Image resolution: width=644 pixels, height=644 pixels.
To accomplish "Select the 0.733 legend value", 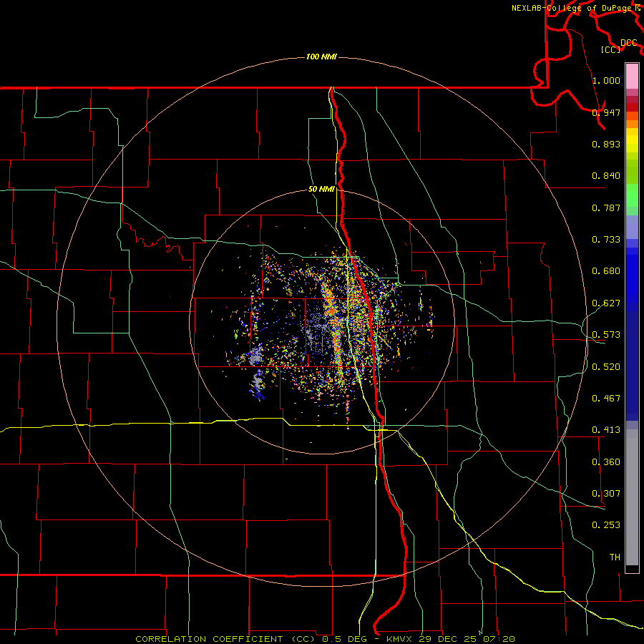I will pyautogui.click(x=606, y=240).
